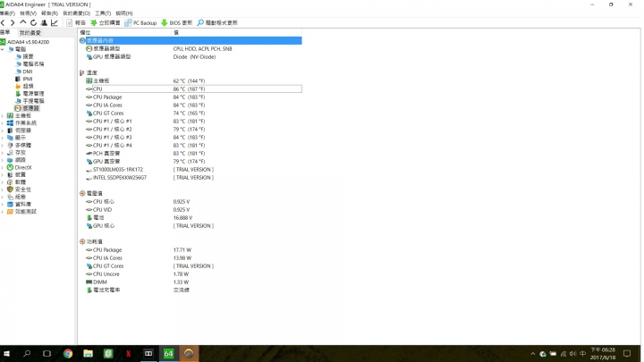Click the 欄位 column header
The width and height of the screenshot is (644, 362).
point(124,32)
